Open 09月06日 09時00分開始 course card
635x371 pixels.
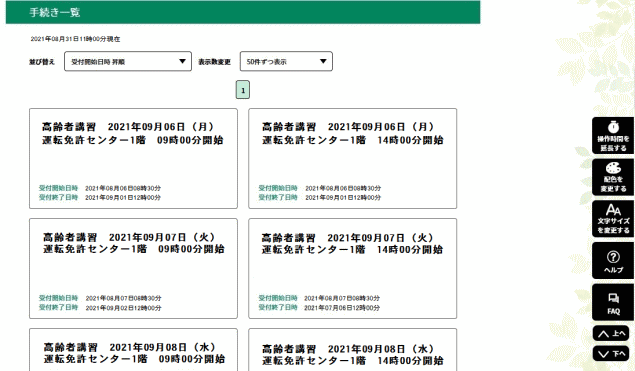(x=133, y=158)
